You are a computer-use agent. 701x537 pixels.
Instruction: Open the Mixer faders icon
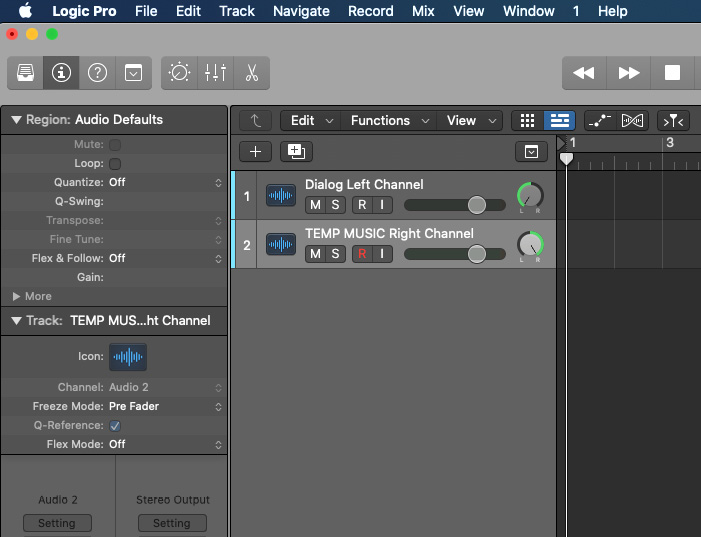(x=215, y=72)
